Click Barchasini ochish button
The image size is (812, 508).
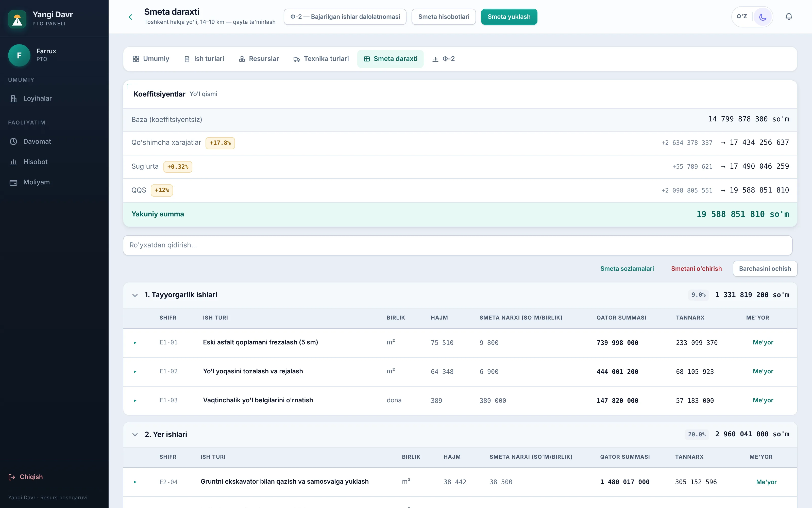(765, 269)
